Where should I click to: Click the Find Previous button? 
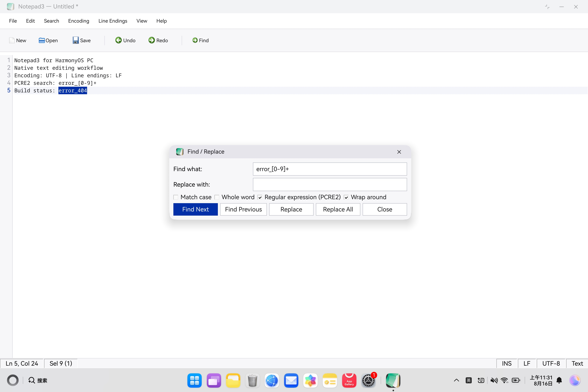tap(243, 209)
